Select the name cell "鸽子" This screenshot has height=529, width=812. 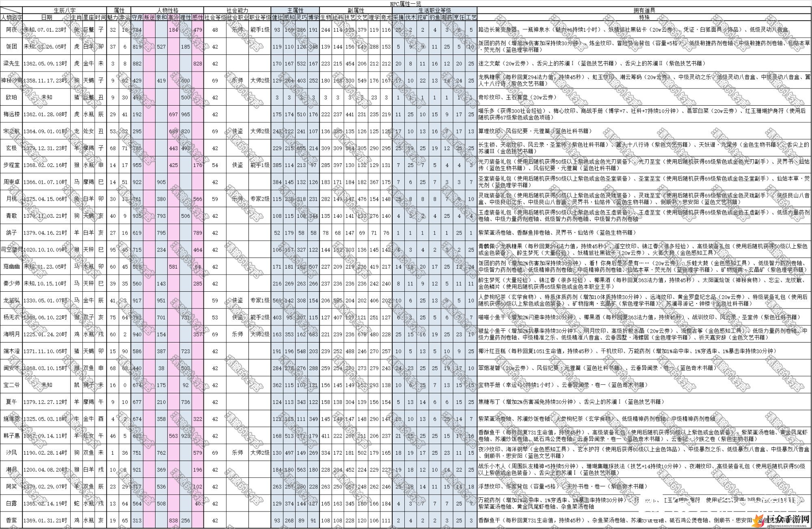(x=11, y=233)
